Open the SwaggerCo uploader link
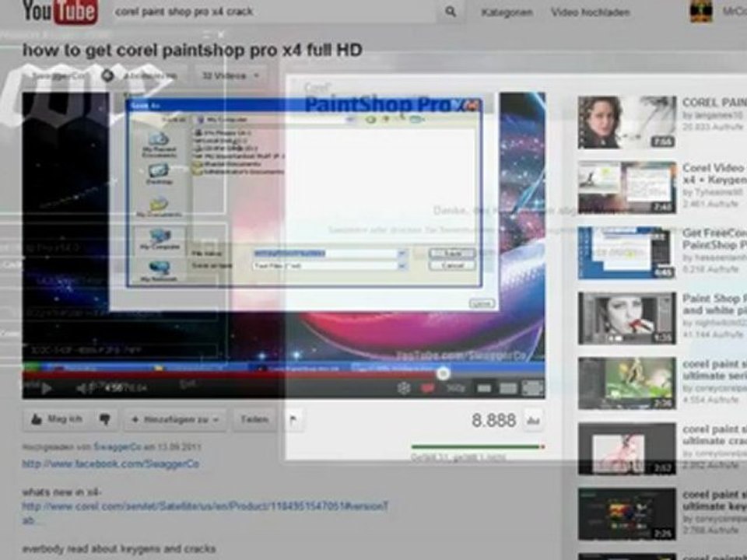The image size is (747, 560). (x=117, y=447)
